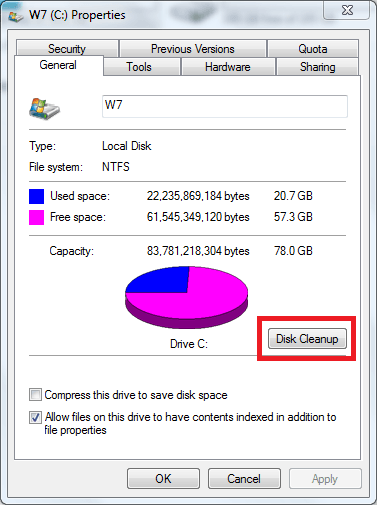Open the Hardware tab

[x=228, y=67]
